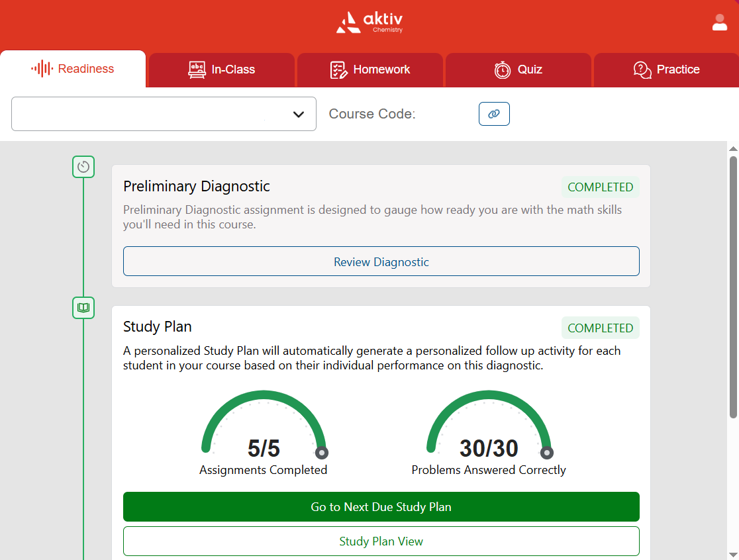Image resolution: width=739 pixels, height=560 pixels.
Task: Click the book icon beside Study Plan
Action: point(83,307)
